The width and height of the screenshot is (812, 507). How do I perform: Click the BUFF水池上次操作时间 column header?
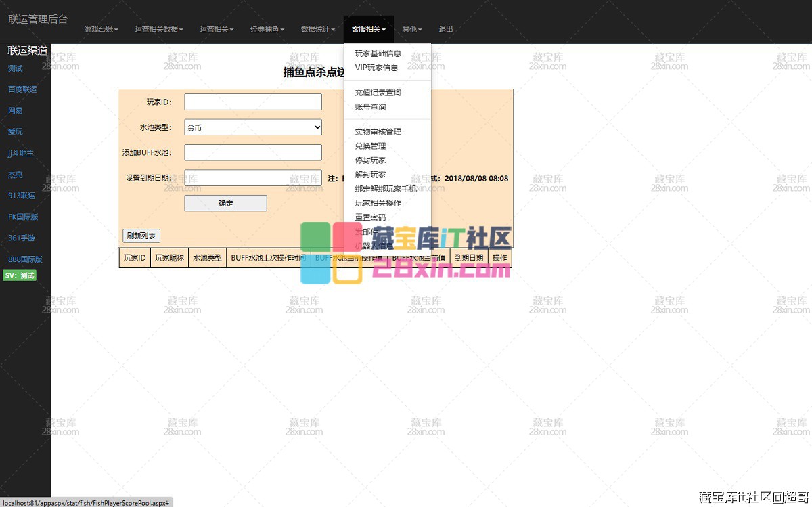[269, 258]
